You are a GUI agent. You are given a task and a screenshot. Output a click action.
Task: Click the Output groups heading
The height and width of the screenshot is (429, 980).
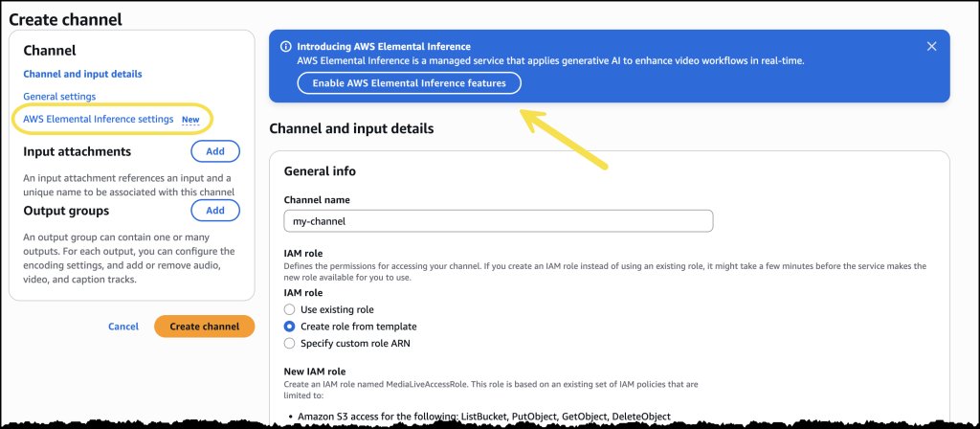pyautogui.click(x=66, y=210)
